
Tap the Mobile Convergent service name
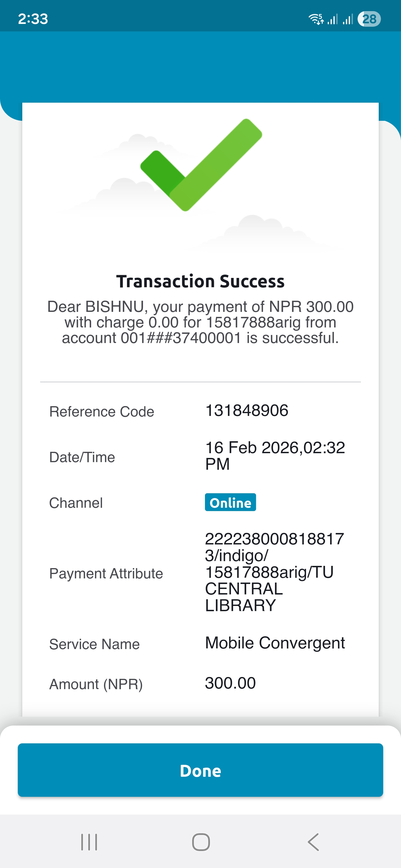coord(275,643)
